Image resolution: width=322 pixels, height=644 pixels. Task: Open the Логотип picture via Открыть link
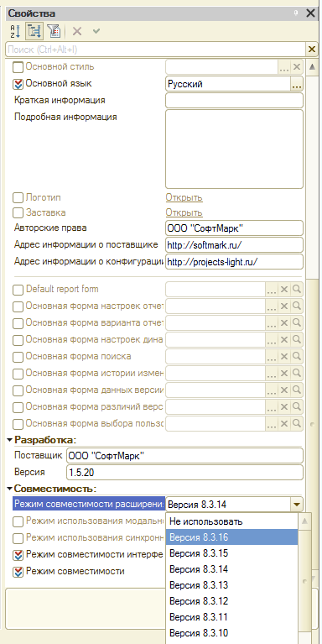(184, 197)
